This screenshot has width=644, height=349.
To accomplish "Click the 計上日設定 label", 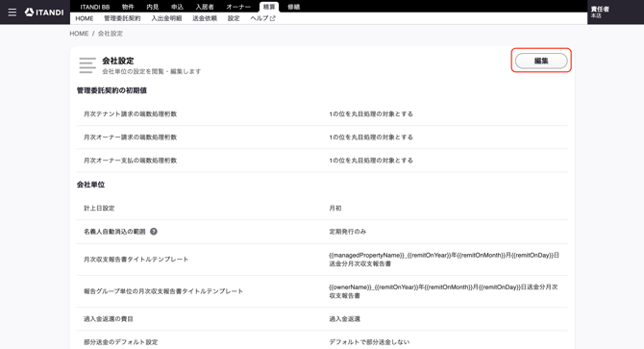I will point(99,209).
